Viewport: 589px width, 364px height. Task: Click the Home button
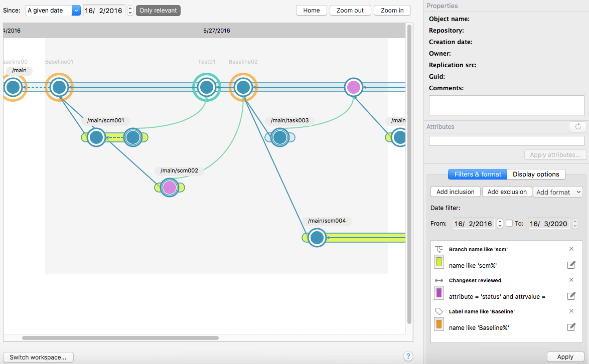(312, 11)
